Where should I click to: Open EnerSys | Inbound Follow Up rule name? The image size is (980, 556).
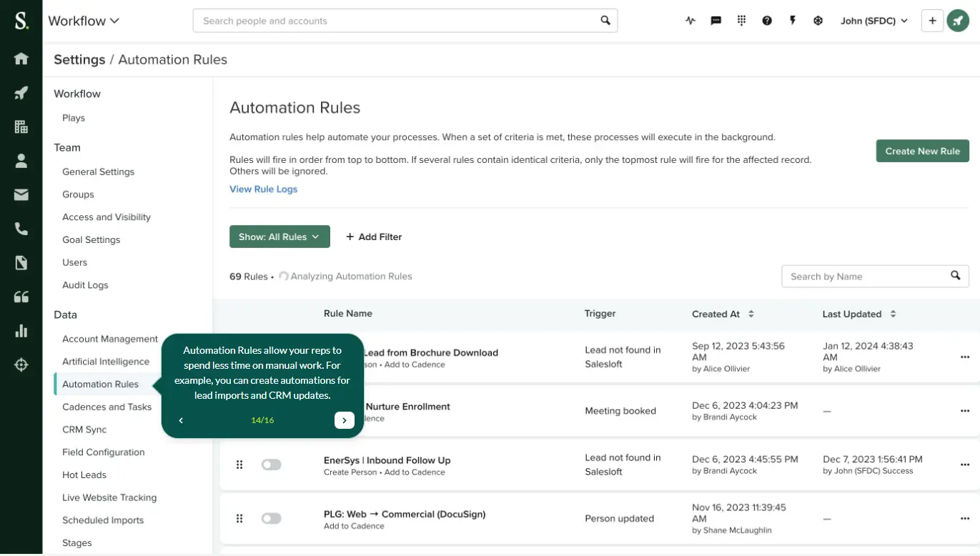pyautogui.click(x=387, y=460)
